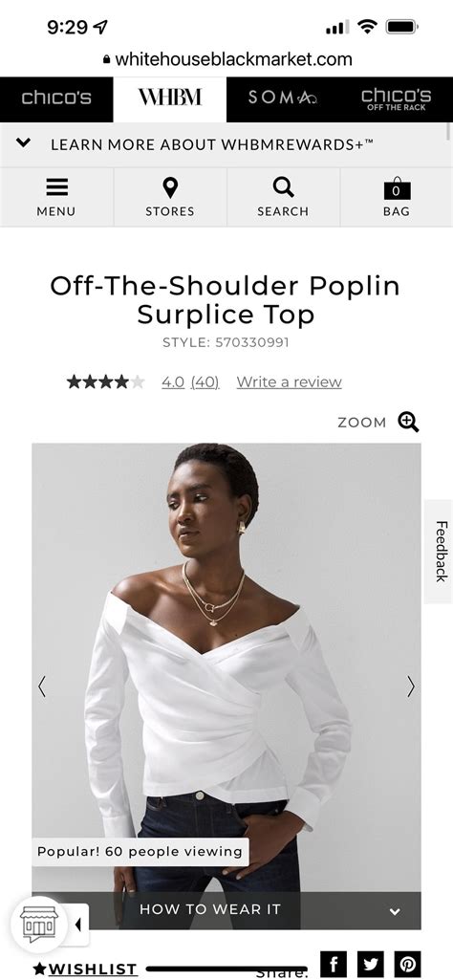
Task: Click the Write a review link
Action: pyautogui.click(x=289, y=381)
